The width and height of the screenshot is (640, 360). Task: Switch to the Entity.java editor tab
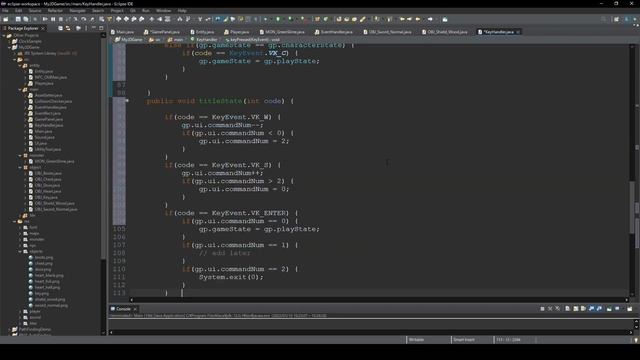(202, 32)
